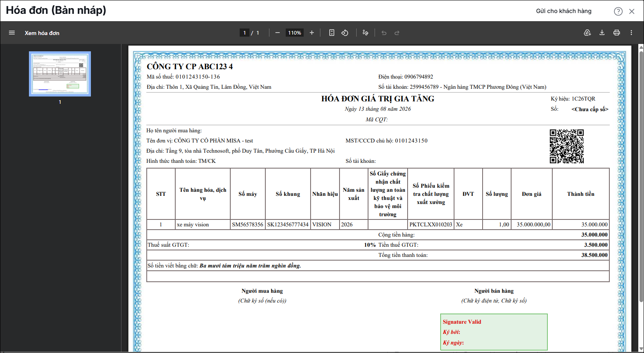Rotate the document counterclockwise
Screen dimensions: 644x353
(x=345, y=33)
